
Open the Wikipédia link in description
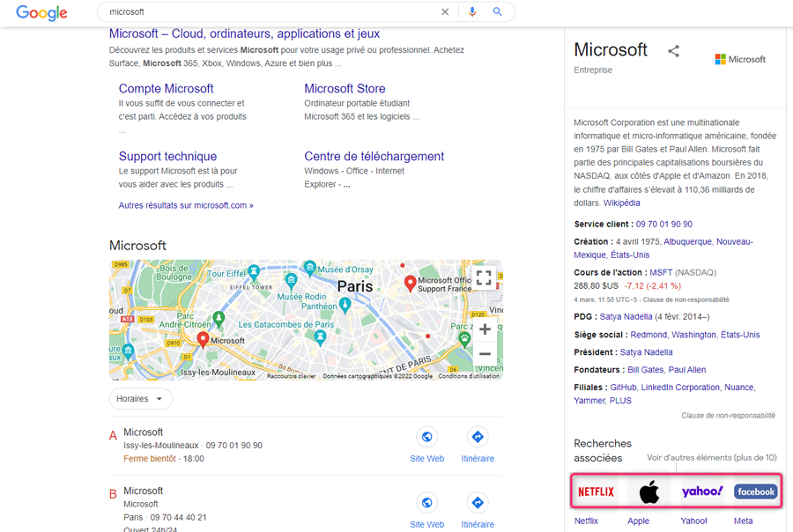(x=621, y=203)
